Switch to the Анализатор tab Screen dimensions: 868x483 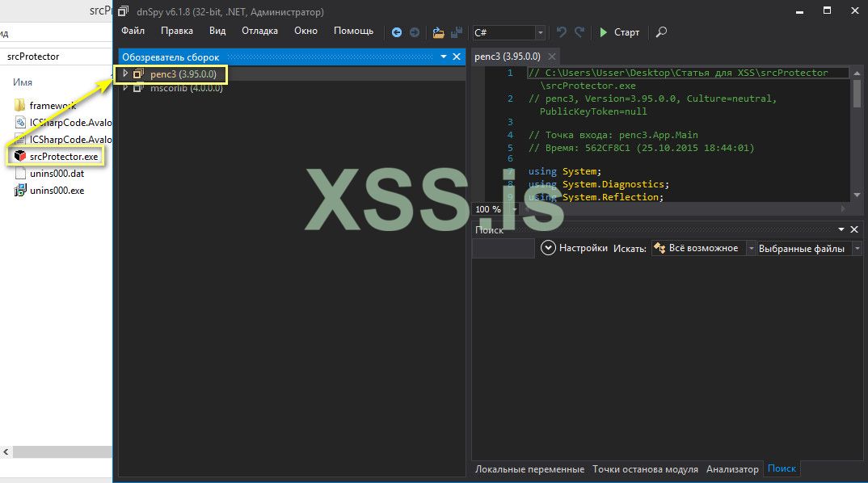732,468
